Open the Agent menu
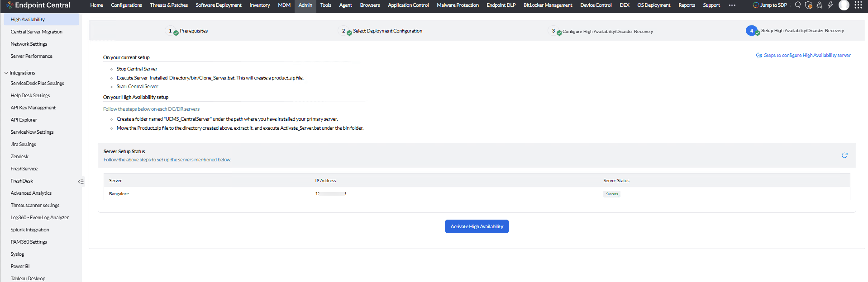Image resolution: width=868 pixels, height=282 pixels. pyautogui.click(x=346, y=5)
